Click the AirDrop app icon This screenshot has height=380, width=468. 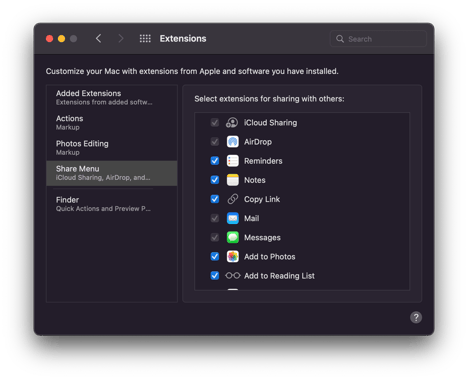[x=233, y=142]
